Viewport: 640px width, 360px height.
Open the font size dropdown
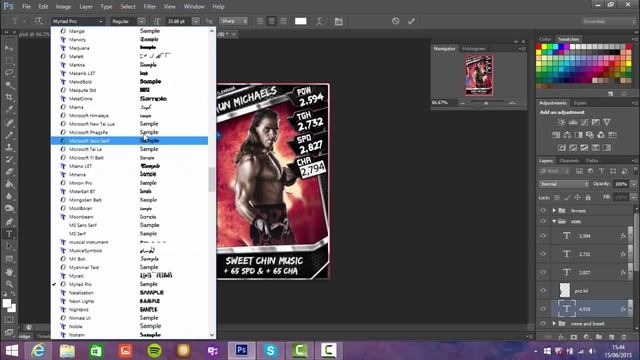(x=196, y=21)
